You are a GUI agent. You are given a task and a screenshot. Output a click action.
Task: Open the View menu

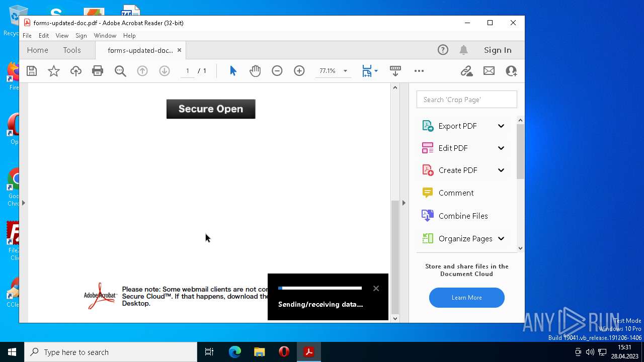(62, 36)
